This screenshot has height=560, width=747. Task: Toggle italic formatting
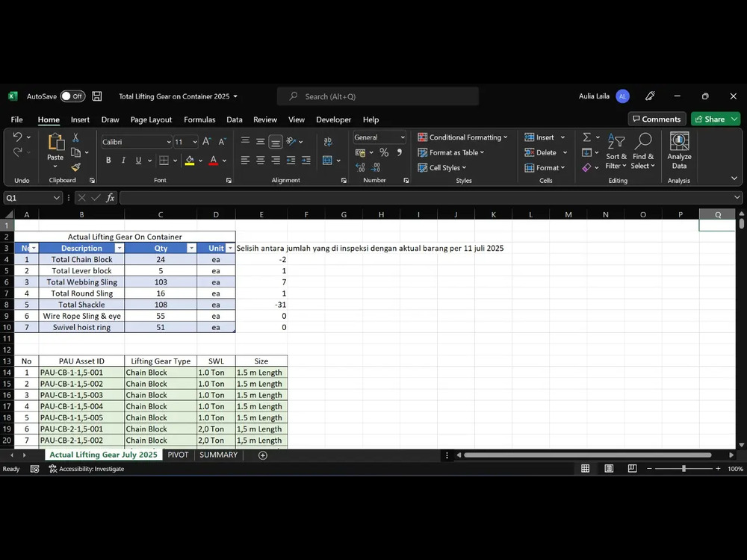[x=122, y=160]
